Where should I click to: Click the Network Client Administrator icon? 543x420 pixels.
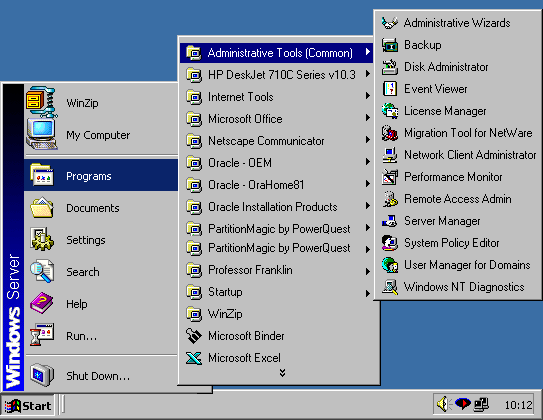tap(390, 155)
